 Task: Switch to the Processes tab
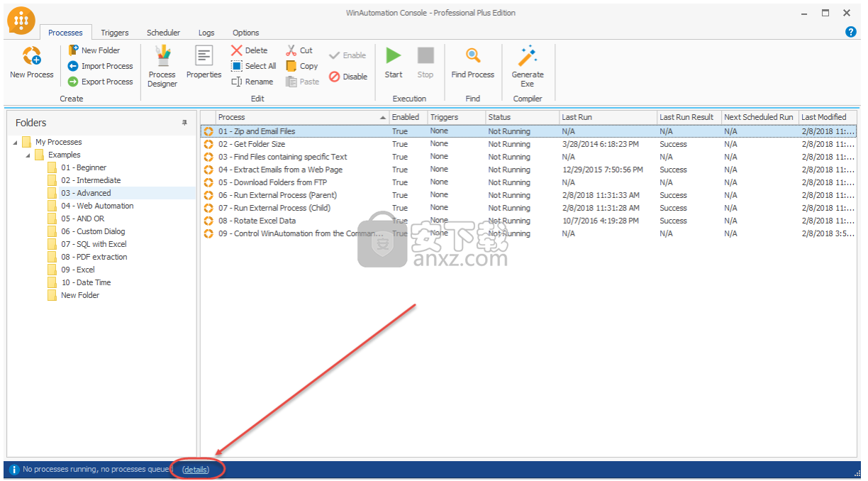[65, 33]
